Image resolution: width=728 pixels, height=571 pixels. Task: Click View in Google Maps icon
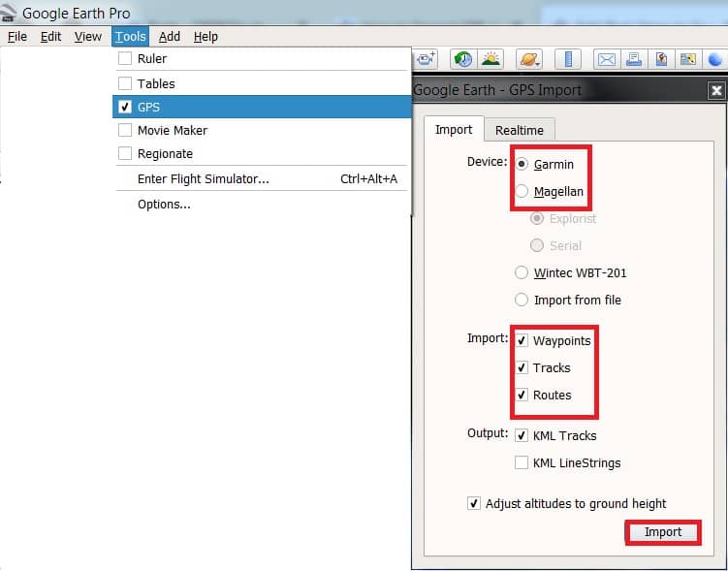point(688,59)
